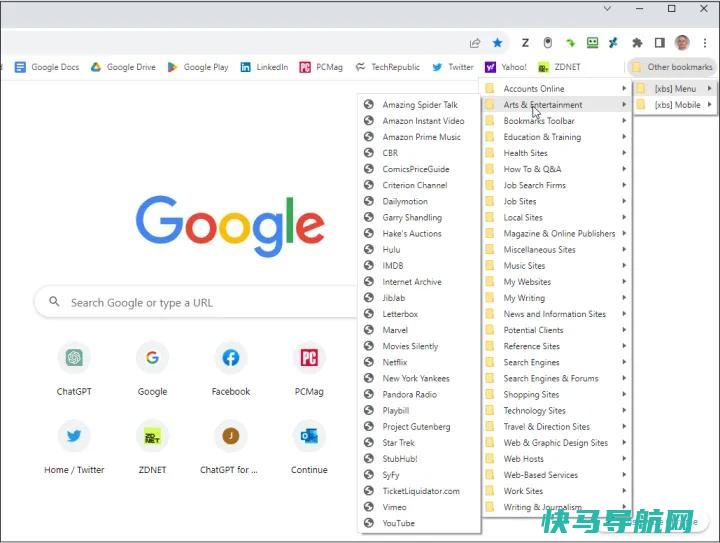Open the YouTube bookmark

point(419,523)
